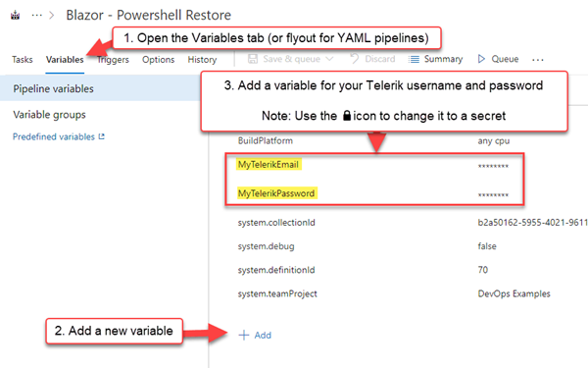588x368 pixels.
Task: Open the History tab
Action: point(202,59)
